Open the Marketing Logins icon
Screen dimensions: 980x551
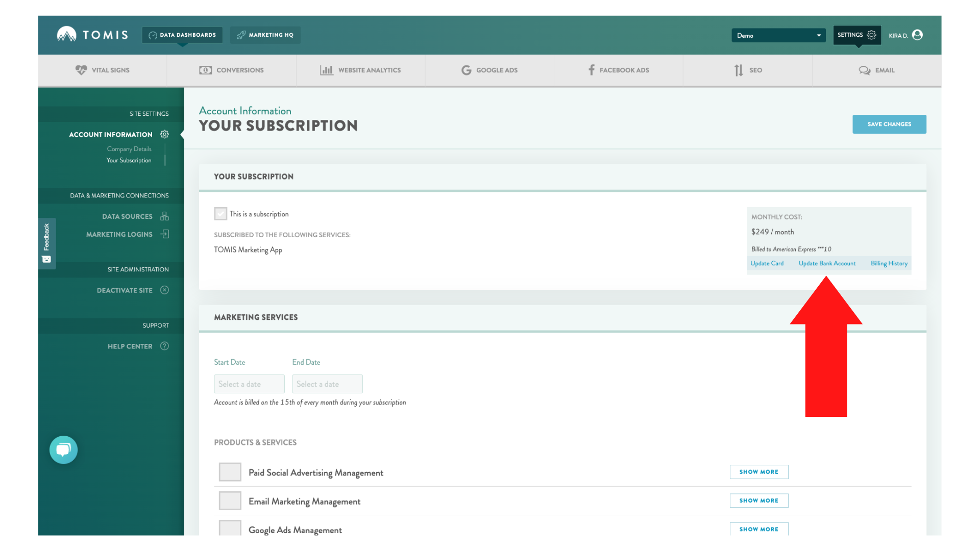(164, 234)
